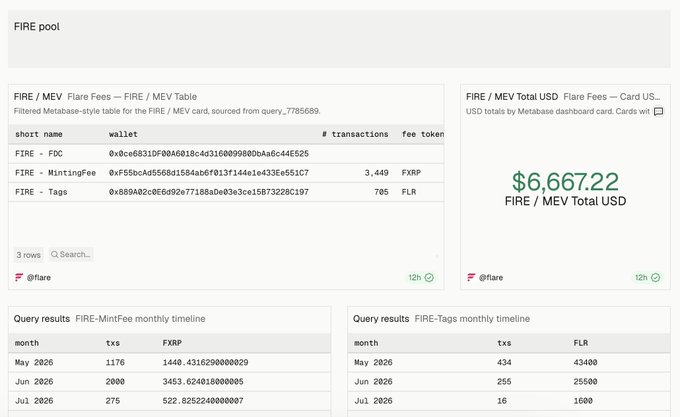The width and height of the screenshot is (680, 417).
Task: Sort by the short name column header
Action: pos(39,134)
